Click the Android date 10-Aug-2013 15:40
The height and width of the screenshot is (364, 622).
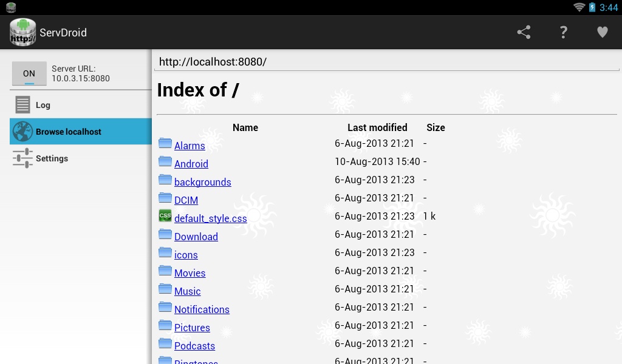tap(377, 161)
